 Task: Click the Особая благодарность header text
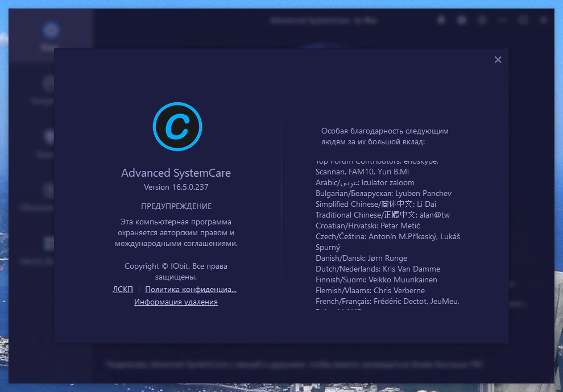[x=384, y=136]
